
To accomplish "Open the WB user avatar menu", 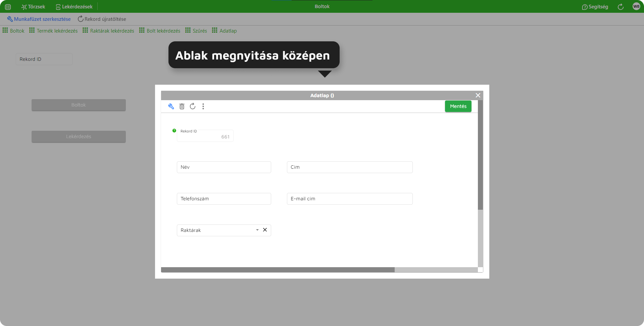I will [x=636, y=6].
